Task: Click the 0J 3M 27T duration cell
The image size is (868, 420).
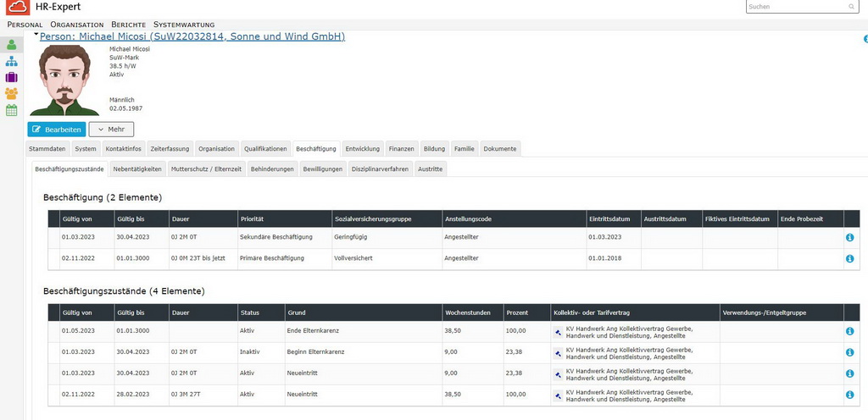Action: [x=203, y=394]
